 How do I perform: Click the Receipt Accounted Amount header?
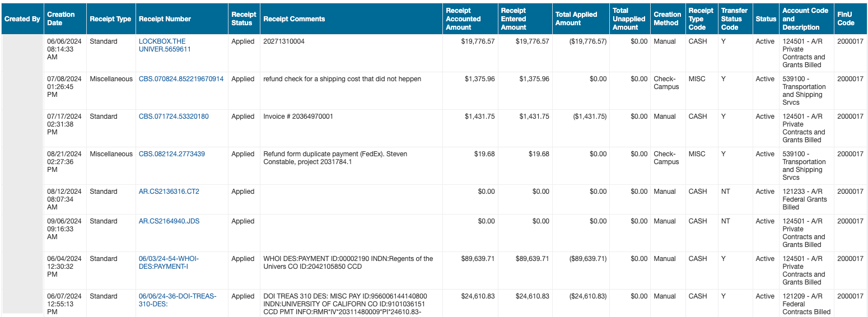[x=463, y=19]
